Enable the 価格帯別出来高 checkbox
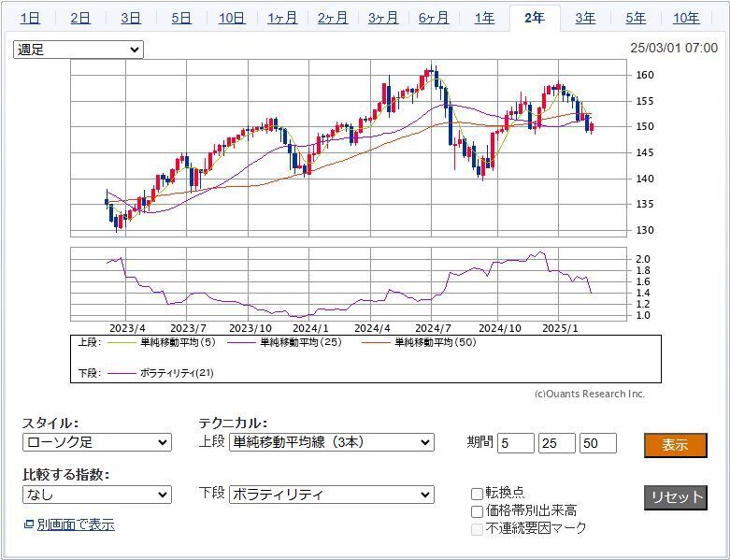Screen dimensions: 730x560 (478, 511)
